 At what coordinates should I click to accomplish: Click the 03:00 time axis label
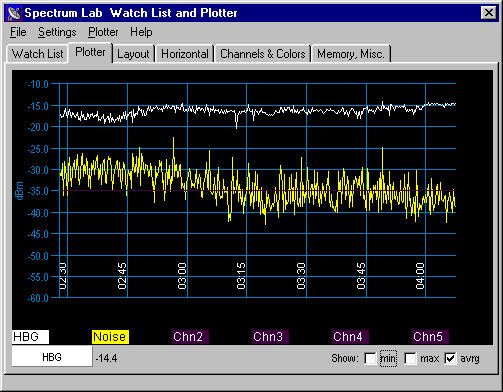click(x=182, y=276)
